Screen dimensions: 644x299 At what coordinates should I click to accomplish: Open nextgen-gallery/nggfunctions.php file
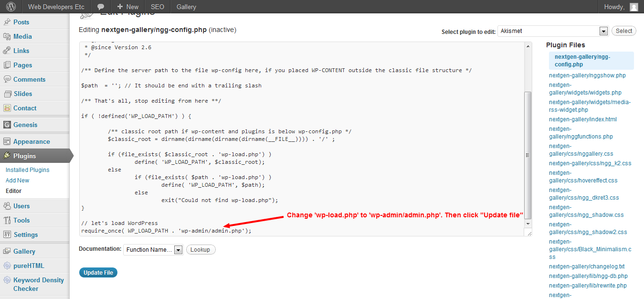coord(581,132)
